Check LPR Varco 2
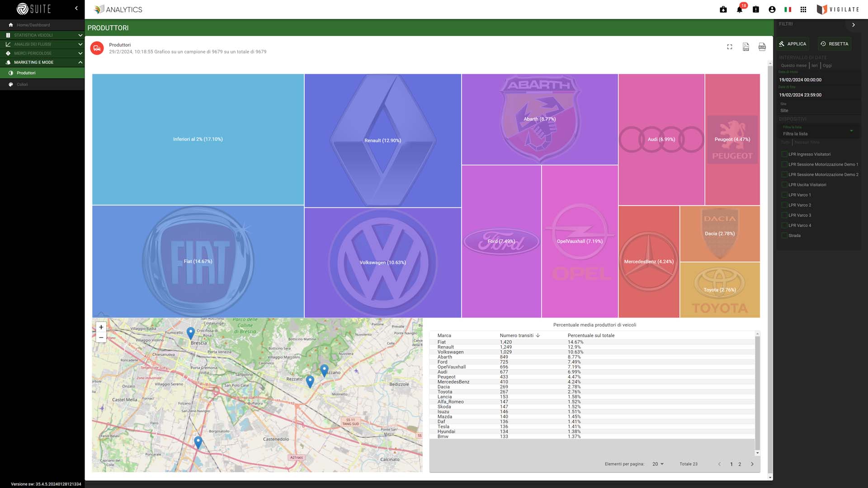Image resolution: width=868 pixels, height=488 pixels. [784, 205]
